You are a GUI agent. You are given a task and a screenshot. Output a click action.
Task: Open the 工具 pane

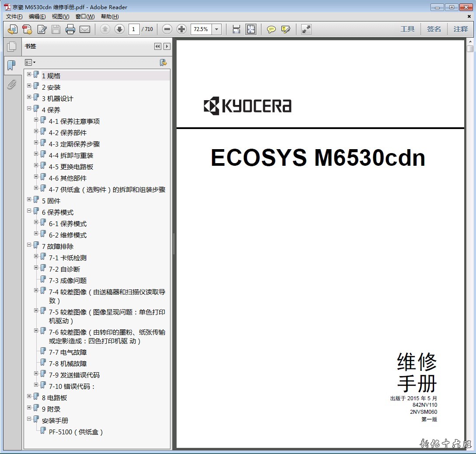tap(407, 29)
